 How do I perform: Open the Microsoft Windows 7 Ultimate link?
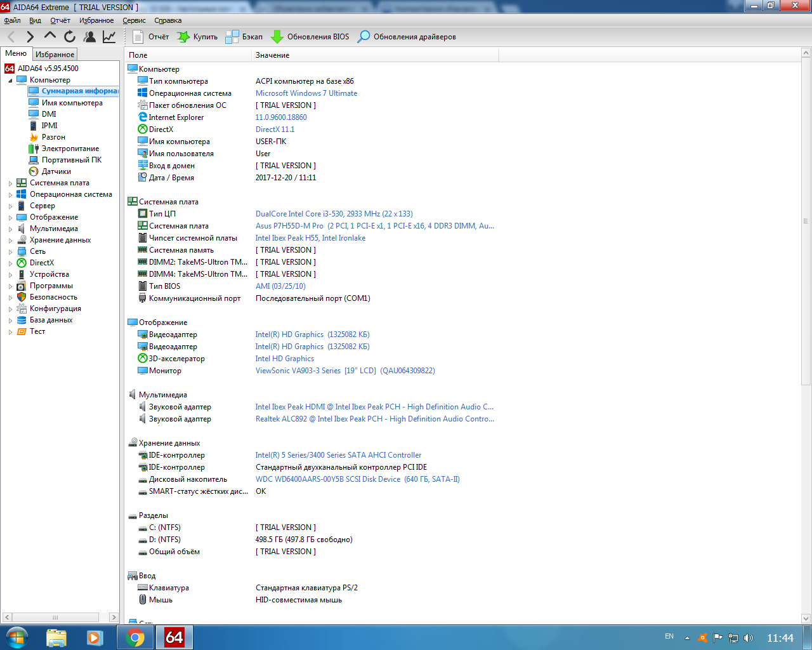point(306,93)
